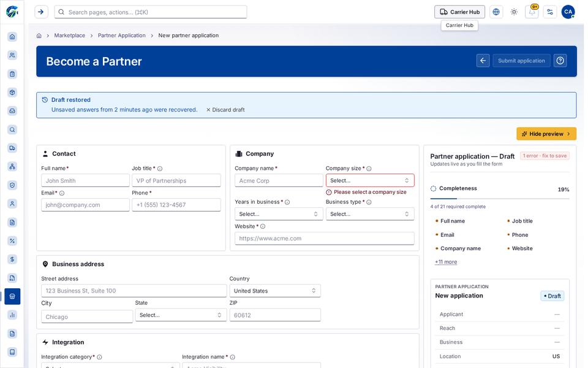Click the Street address input field
Screen dimensions: 588x368
(x=134, y=291)
